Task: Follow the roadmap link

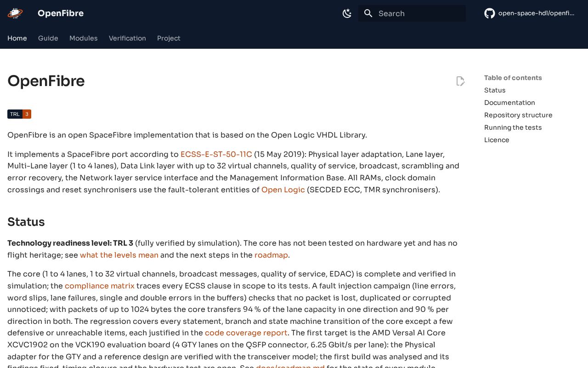Action: point(271,255)
